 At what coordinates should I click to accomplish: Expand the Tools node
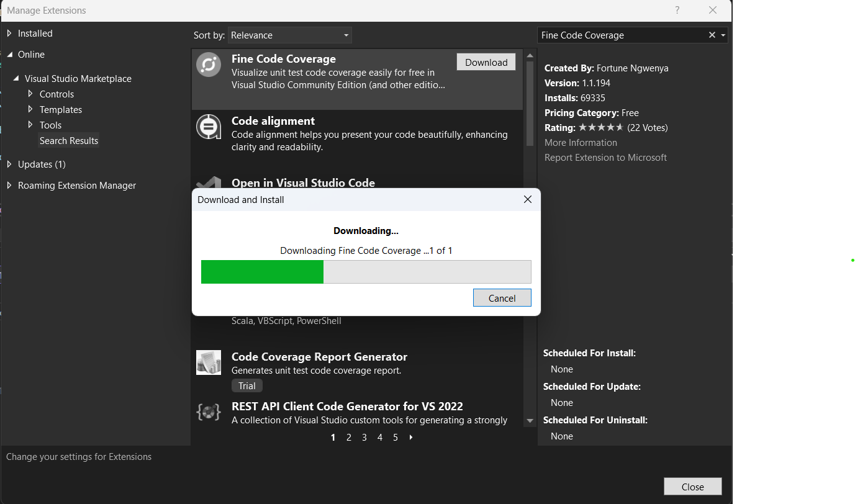[31, 125]
